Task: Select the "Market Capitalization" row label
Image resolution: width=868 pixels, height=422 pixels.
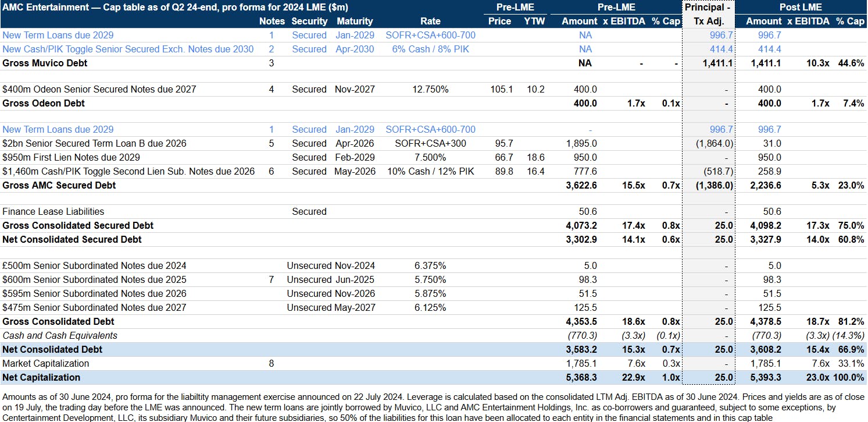Action: tap(46, 363)
